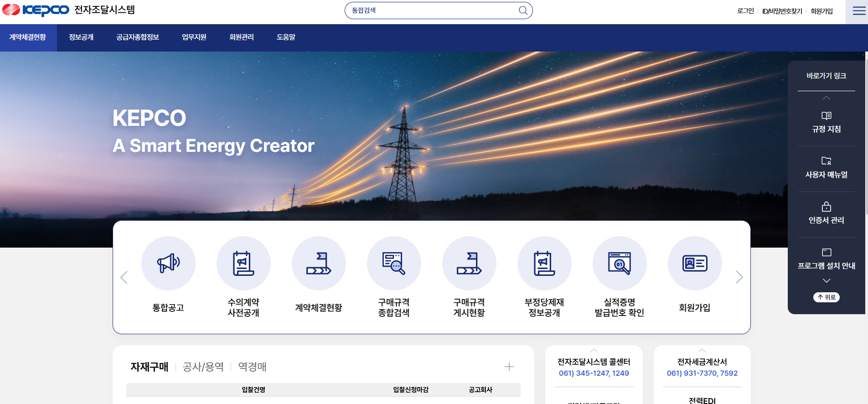Open the 통합공고 megaphone icon
This screenshot has width=868, height=404.
click(168, 263)
